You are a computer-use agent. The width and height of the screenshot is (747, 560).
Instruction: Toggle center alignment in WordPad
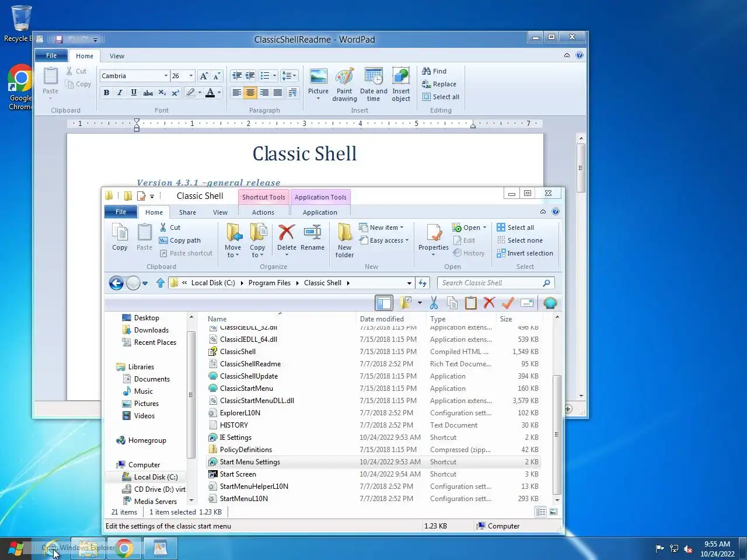[x=250, y=93]
